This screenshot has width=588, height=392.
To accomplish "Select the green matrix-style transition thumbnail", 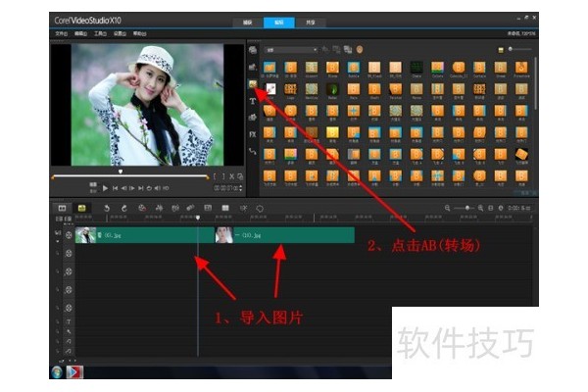I will [x=416, y=68].
